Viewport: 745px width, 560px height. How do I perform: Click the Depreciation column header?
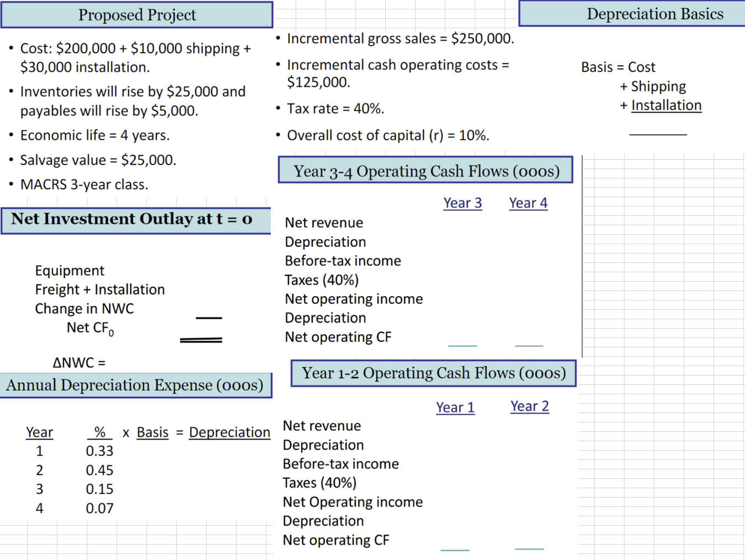[229, 432]
